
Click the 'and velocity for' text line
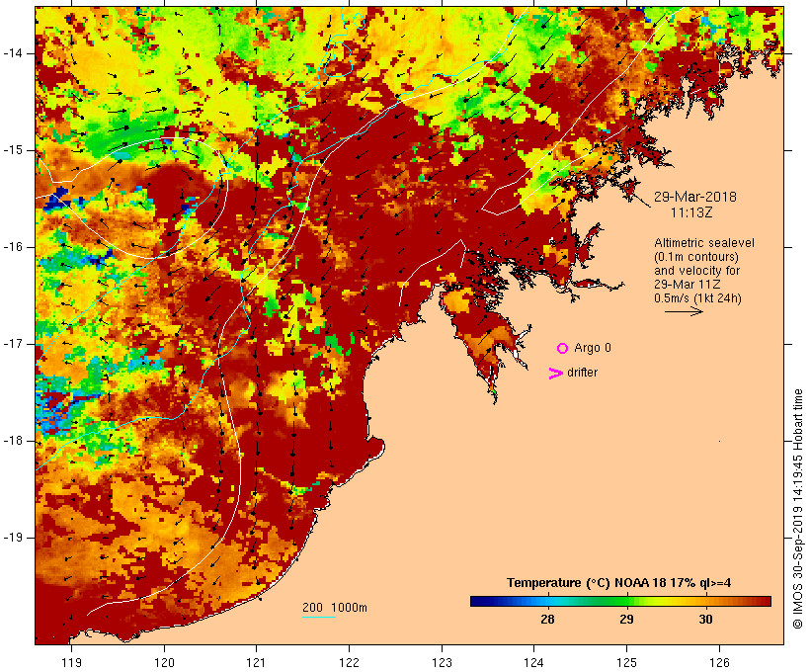(x=696, y=271)
